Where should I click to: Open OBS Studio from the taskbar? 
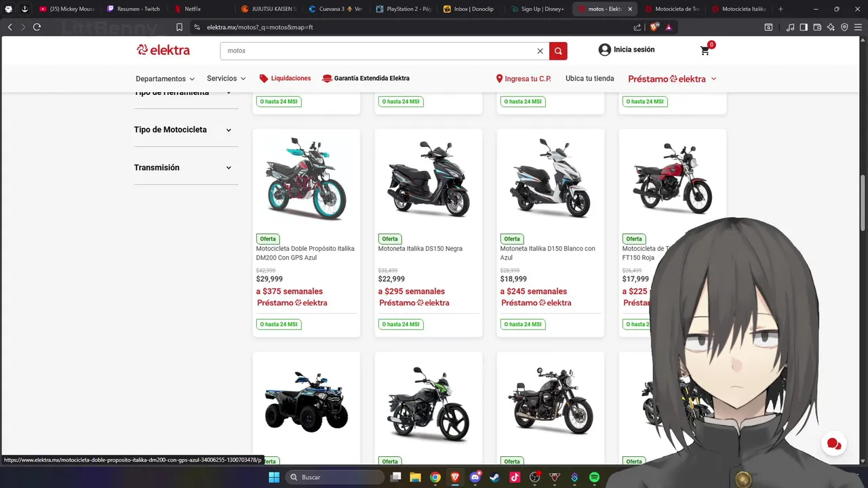534,477
